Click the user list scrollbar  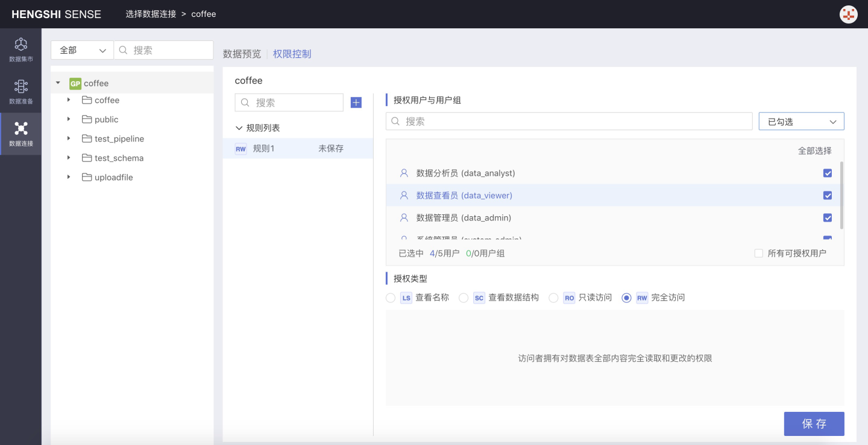coord(841,195)
